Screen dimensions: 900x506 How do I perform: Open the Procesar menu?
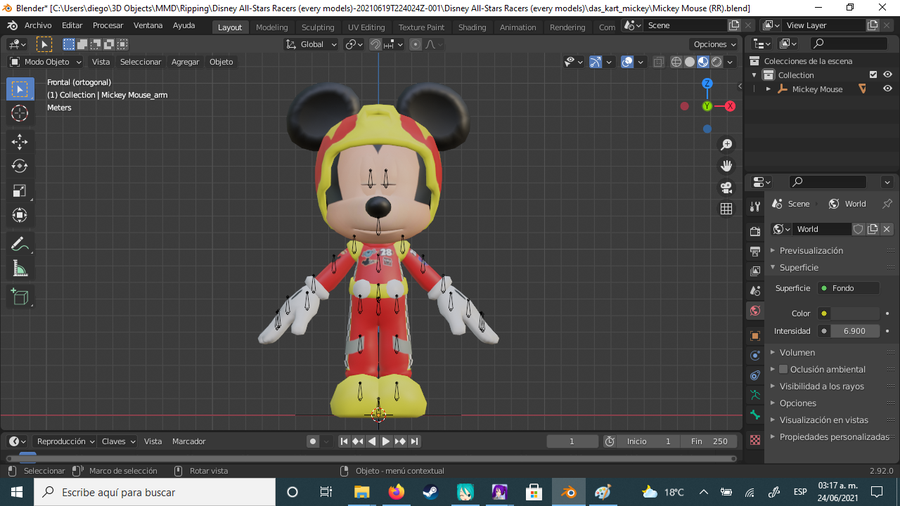click(108, 25)
